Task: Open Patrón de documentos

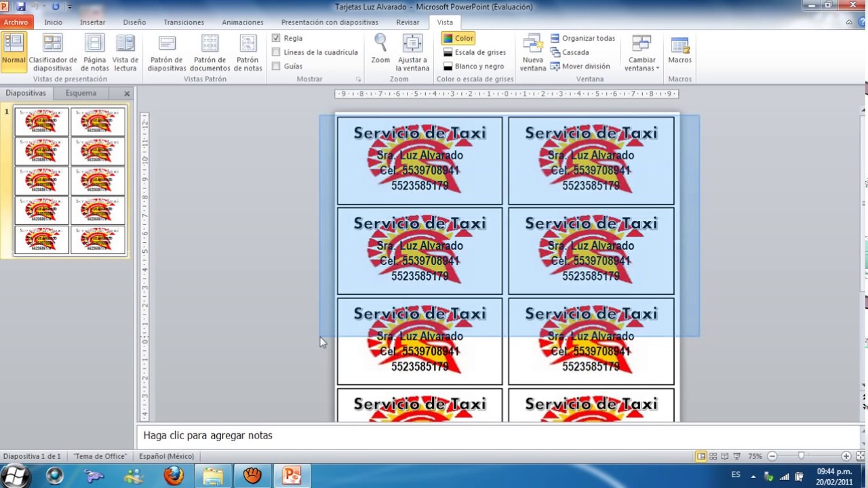Action: (210, 53)
